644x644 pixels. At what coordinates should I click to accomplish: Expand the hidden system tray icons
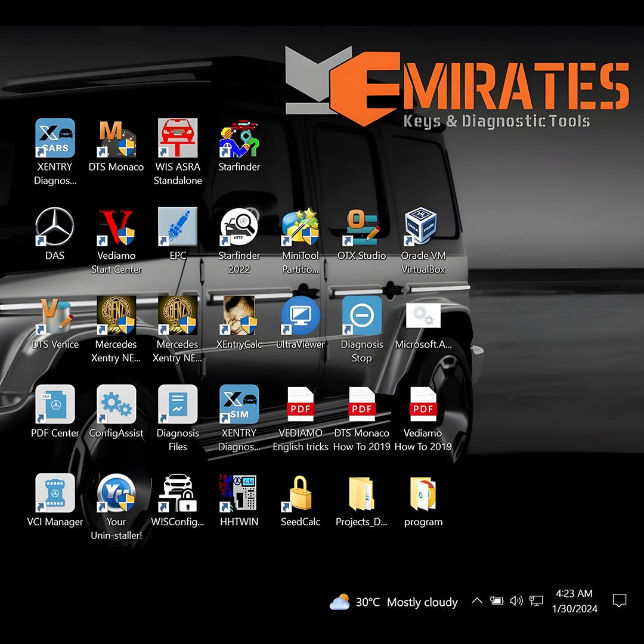point(477,601)
